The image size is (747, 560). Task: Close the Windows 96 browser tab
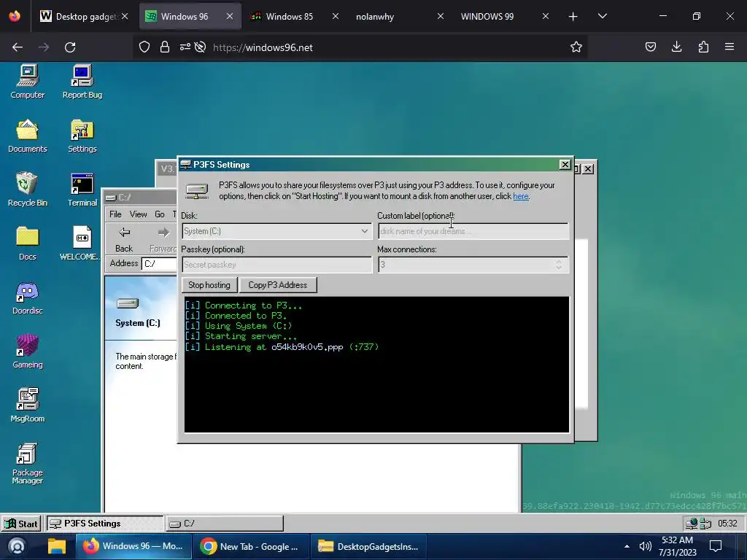[x=230, y=16]
